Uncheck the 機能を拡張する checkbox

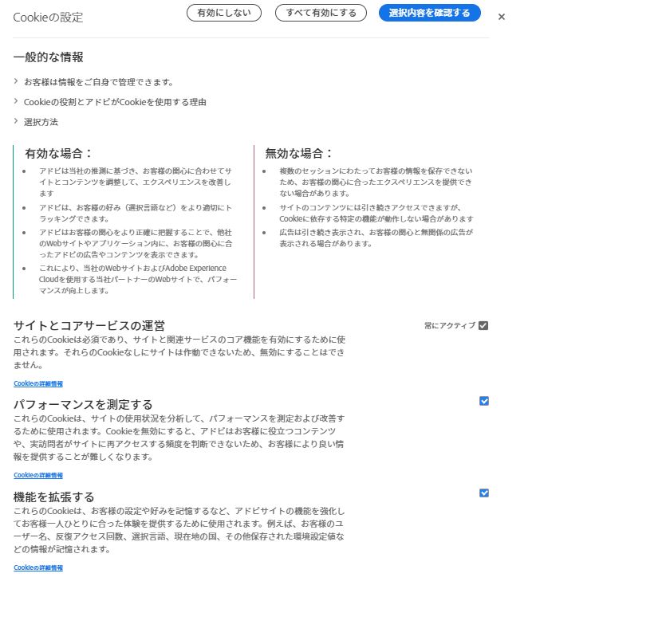point(484,493)
